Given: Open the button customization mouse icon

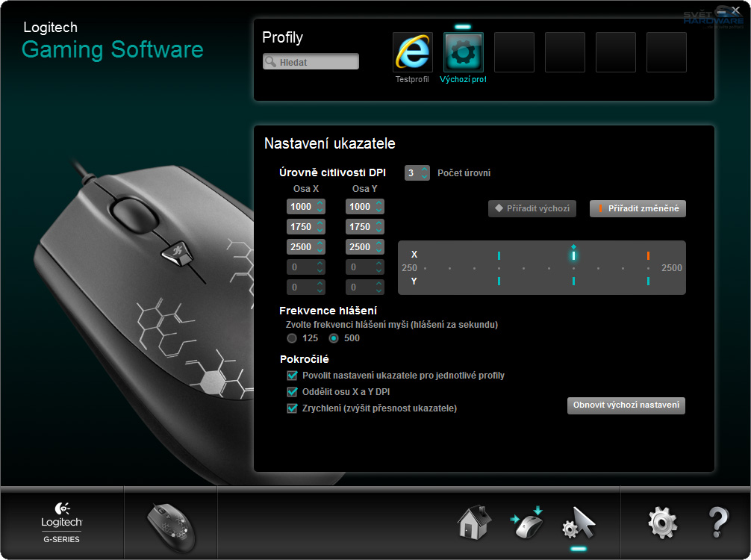Looking at the screenshot, I should pos(528,522).
